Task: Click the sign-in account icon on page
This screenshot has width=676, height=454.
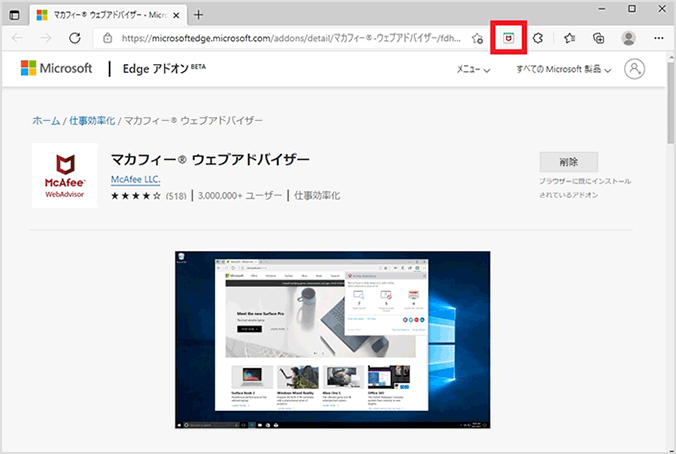Action: (x=635, y=69)
